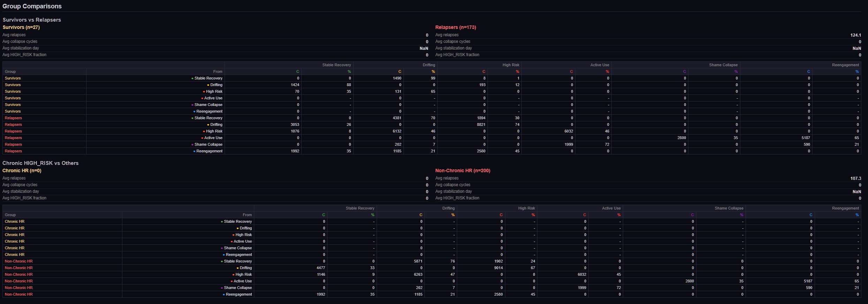Select the Chronic HIGH_RISK vs Others section title
The width and height of the screenshot is (868, 304).
[40, 163]
